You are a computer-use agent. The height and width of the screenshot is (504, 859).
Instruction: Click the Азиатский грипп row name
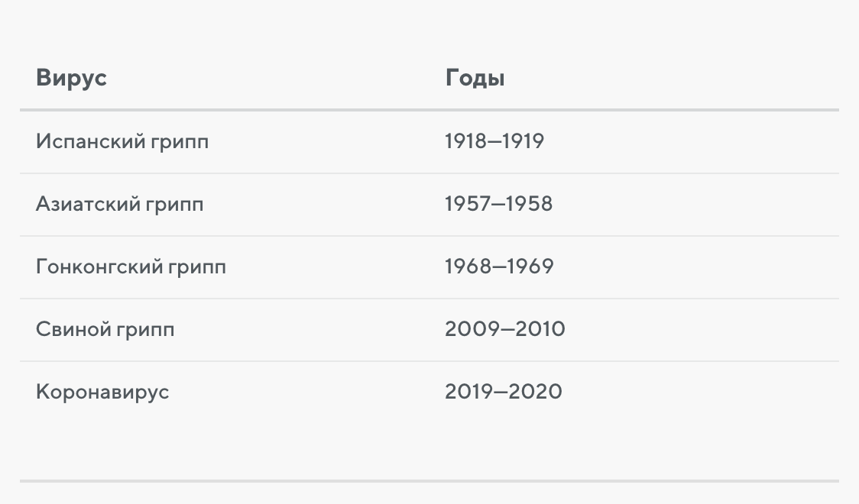(119, 204)
